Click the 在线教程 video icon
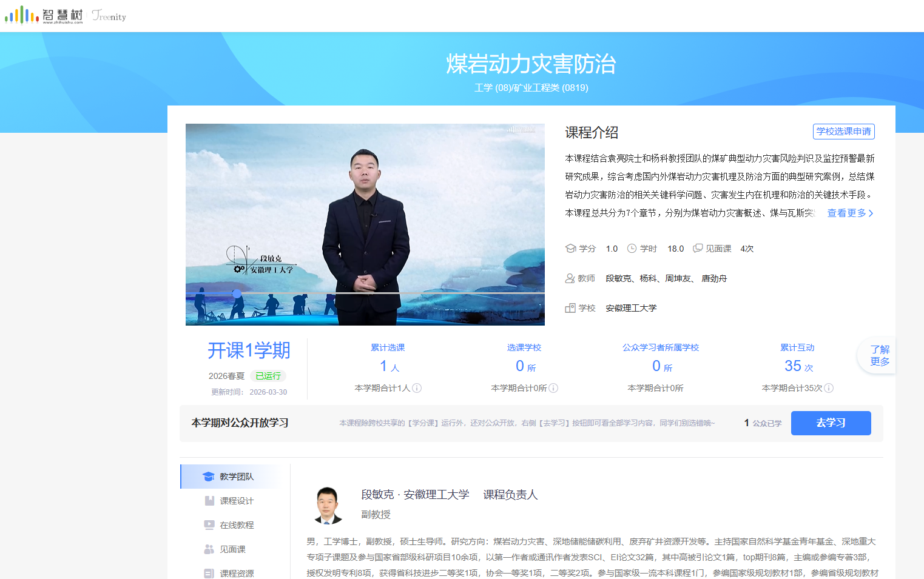 pyautogui.click(x=209, y=525)
